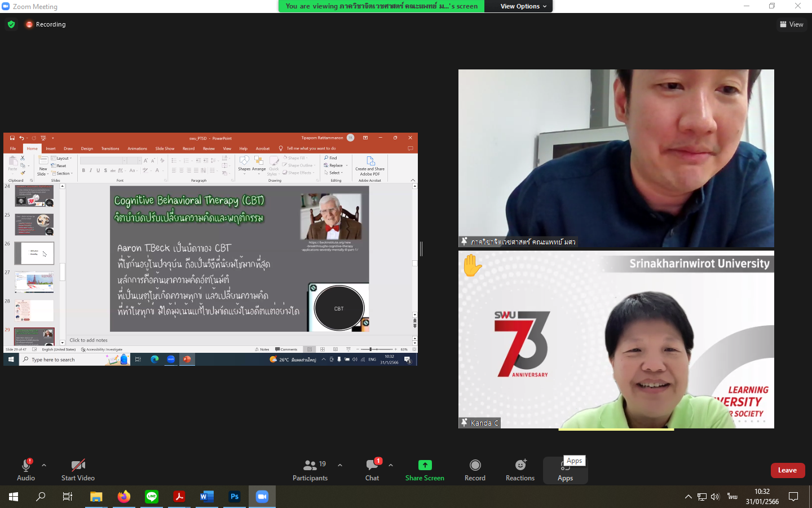Open the Reactions menu
The width and height of the screenshot is (812, 508).
(x=520, y=470)
